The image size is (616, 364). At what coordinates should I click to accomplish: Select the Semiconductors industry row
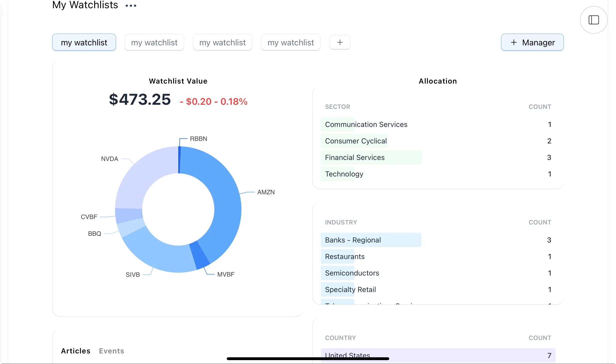click(x=438, y=273)
